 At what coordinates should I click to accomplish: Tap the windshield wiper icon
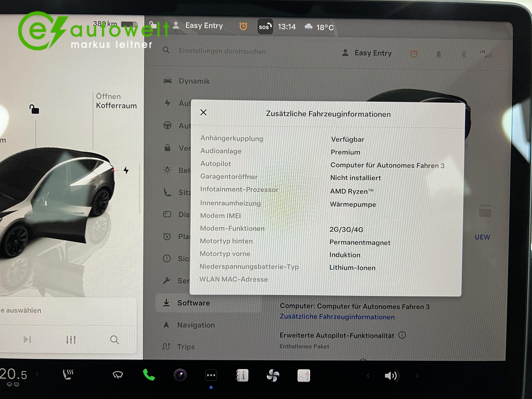(x=118, y=375)
